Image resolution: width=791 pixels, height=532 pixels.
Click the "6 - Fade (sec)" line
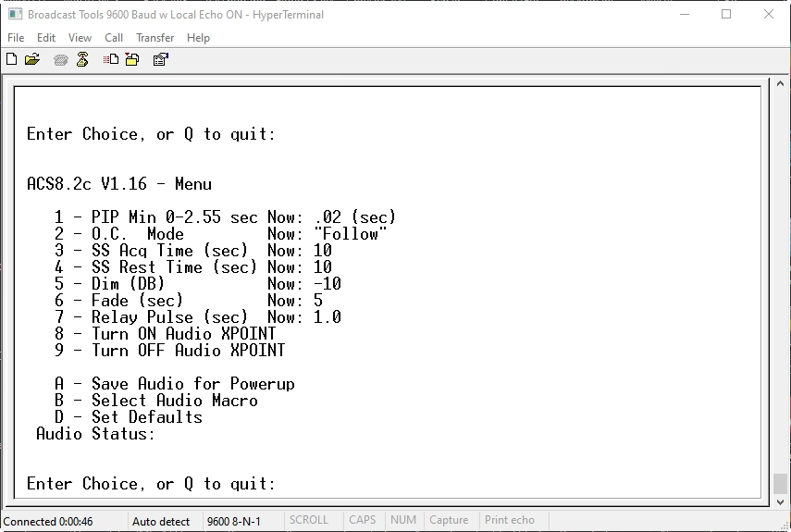(189, 300)
